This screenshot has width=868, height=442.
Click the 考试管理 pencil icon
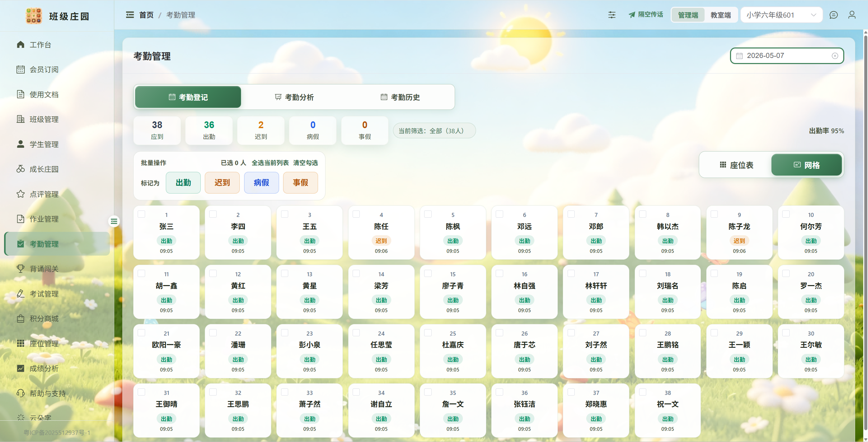pos(21,294)
